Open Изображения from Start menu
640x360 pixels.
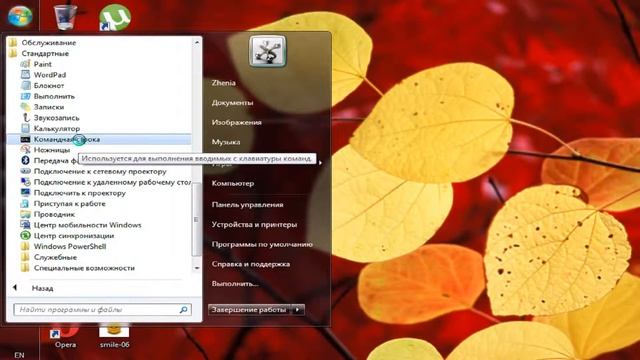click(236, 122)
